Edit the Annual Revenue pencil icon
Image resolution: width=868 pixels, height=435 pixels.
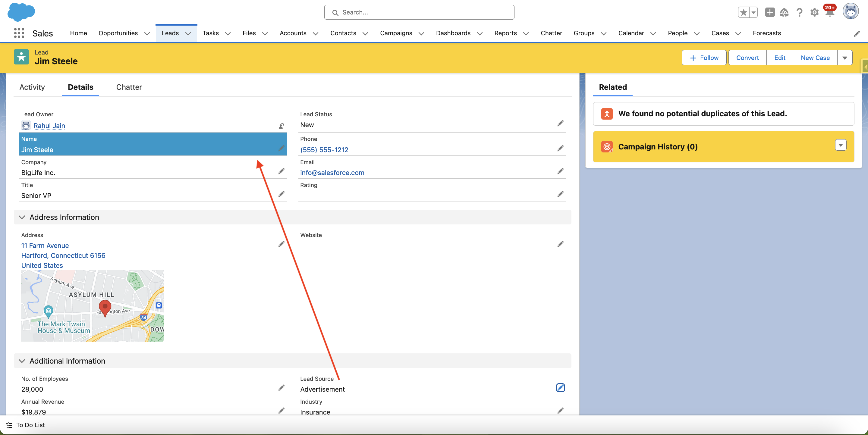tap(281, 410)
